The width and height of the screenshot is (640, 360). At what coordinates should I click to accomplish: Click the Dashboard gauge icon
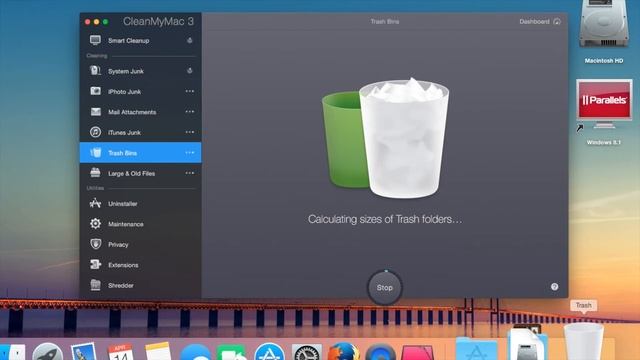(x=557, y=21)
